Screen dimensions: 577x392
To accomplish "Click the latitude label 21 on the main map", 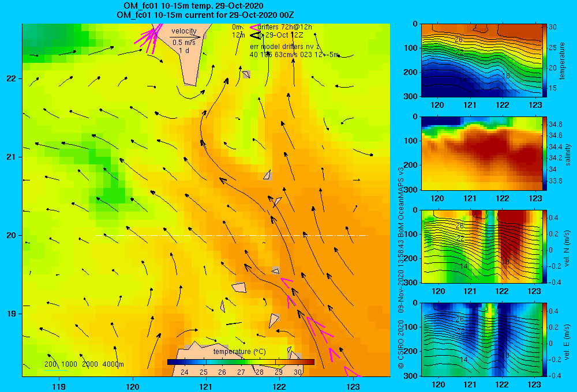I will [x=11, y=157].
